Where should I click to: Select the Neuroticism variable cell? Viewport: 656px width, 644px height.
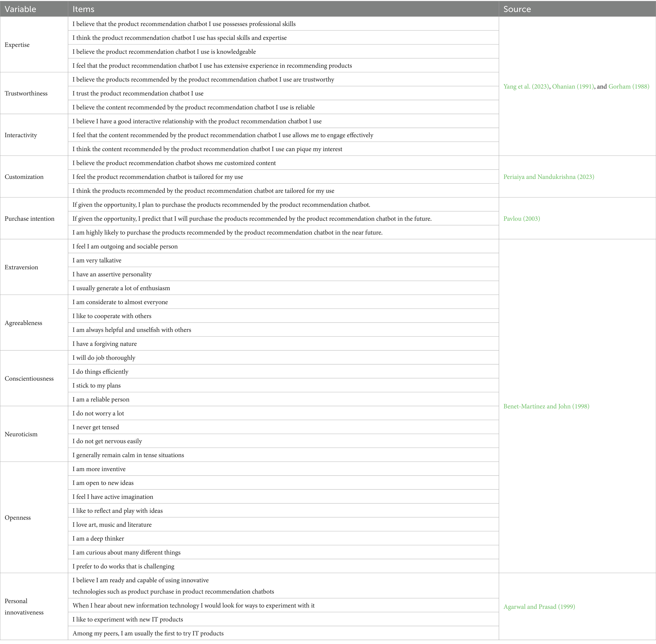coord(34,434)
